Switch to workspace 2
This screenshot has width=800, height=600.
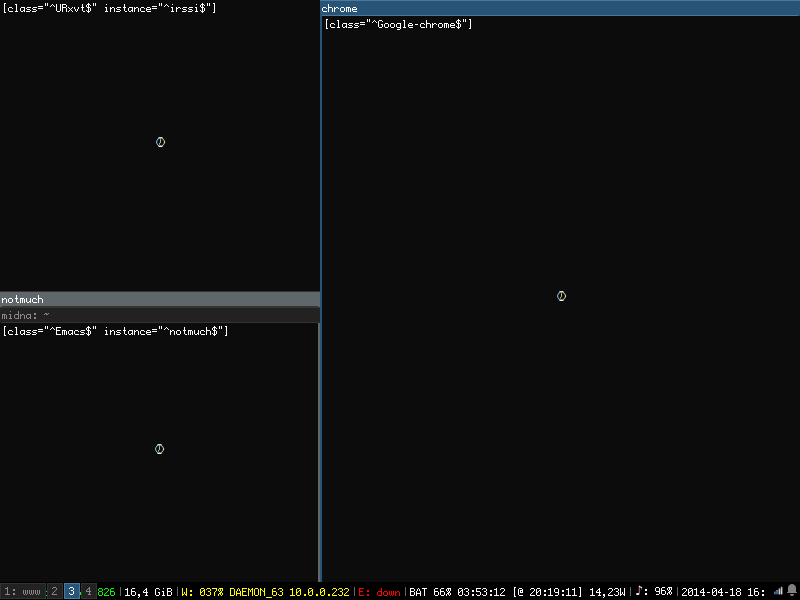[55, 592]
